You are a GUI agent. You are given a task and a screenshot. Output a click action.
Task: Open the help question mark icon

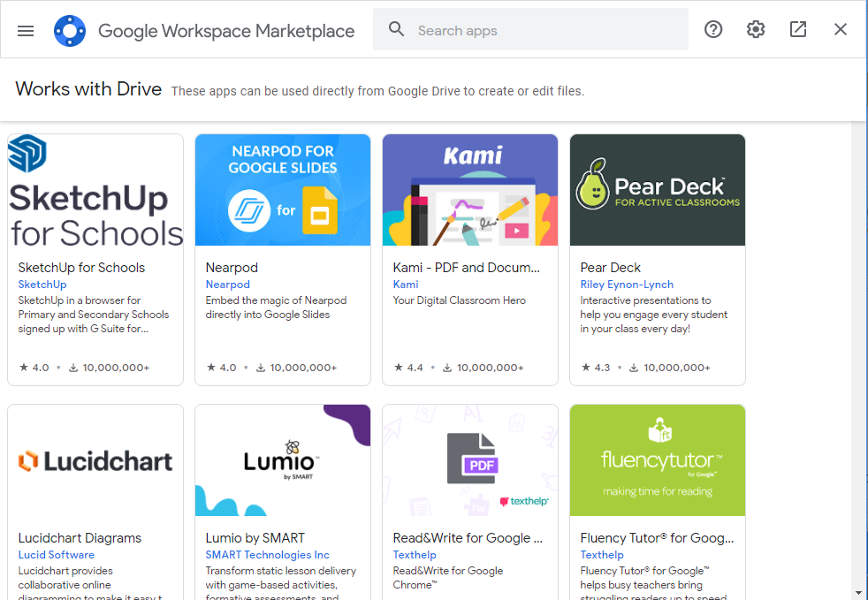(713, 30)
